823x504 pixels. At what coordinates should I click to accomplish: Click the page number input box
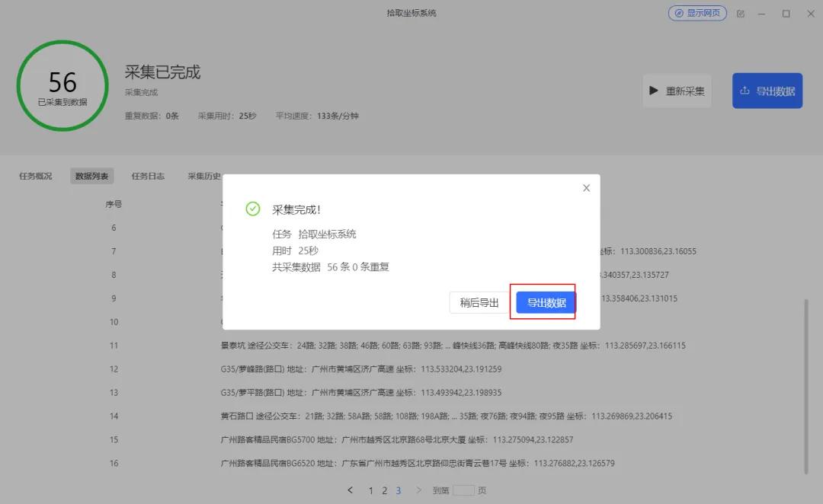463,490
